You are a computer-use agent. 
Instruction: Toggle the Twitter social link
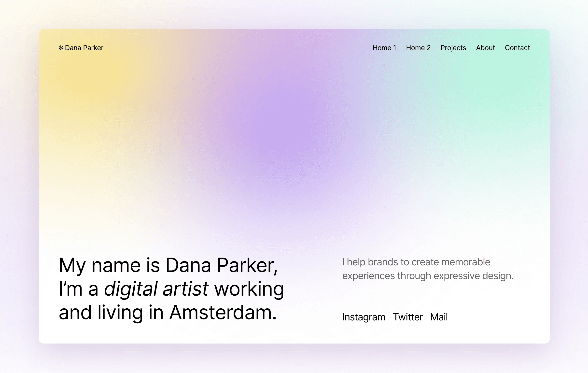pyautogui.click(x=407, y=317)
